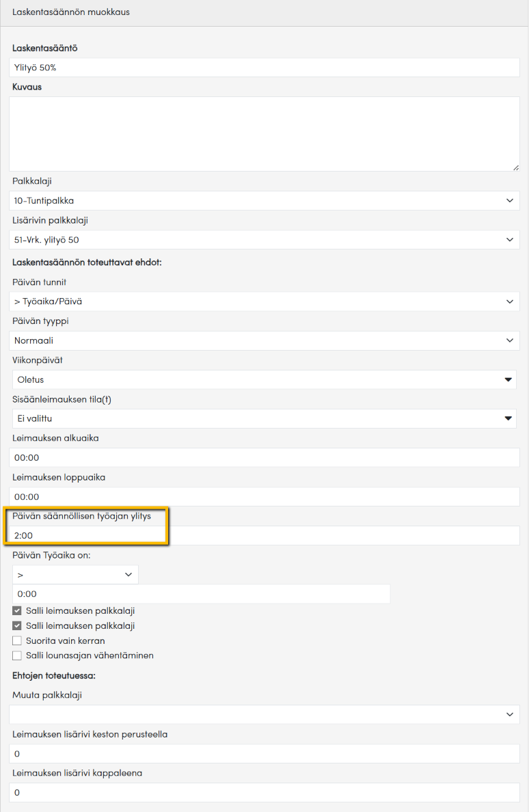Screen dimensions: 529x812
Task: Expand the Lisärivin palkkalaji dropdown
Action: click(264, 240)
